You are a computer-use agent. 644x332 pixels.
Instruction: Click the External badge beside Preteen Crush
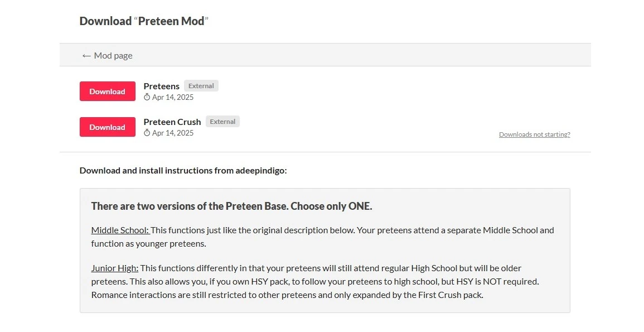pyautogui.click(x=222, y=122)
